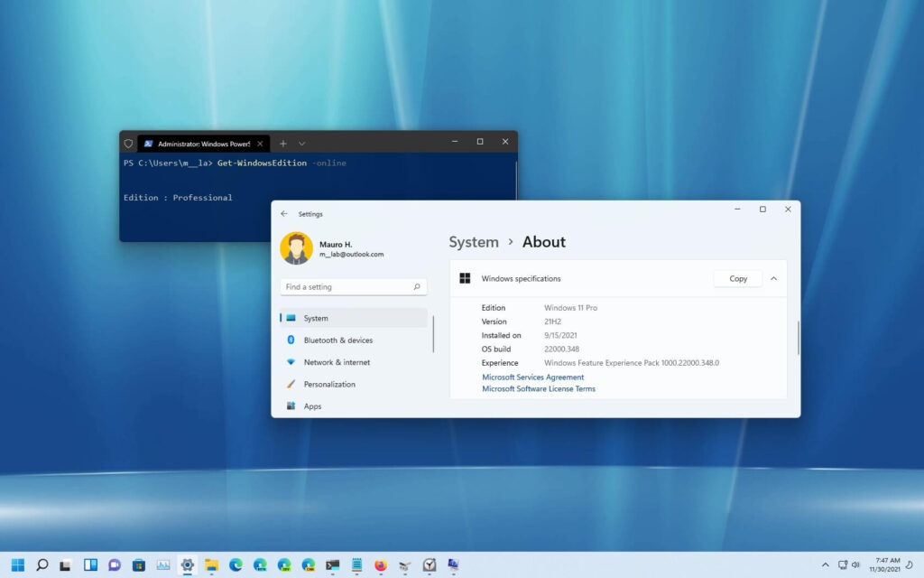This screenshot has height=578, width=924.
Task: Minimize the Windows Terminal window
Action: point(455,142)
